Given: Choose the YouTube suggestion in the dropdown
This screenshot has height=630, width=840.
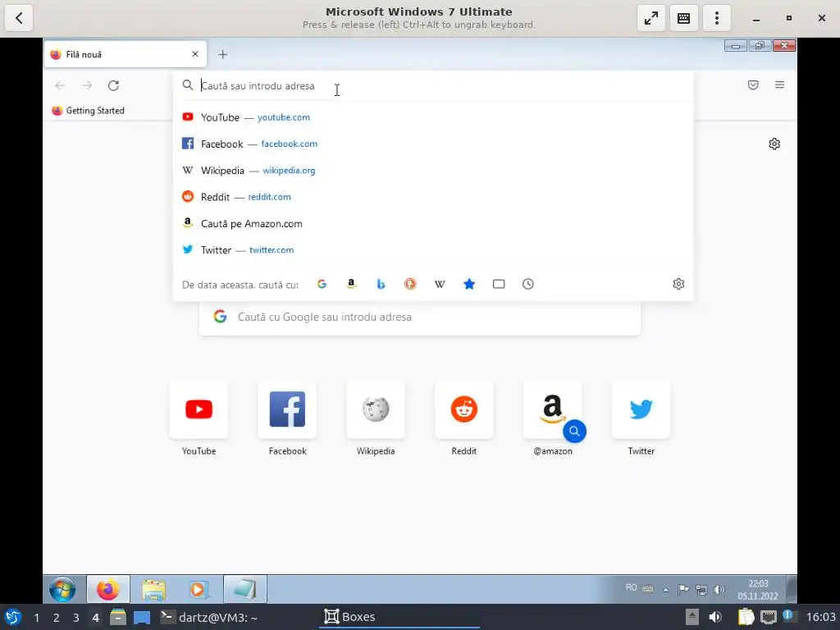Looking at the screenshot, I should click(x=433, y=117).
